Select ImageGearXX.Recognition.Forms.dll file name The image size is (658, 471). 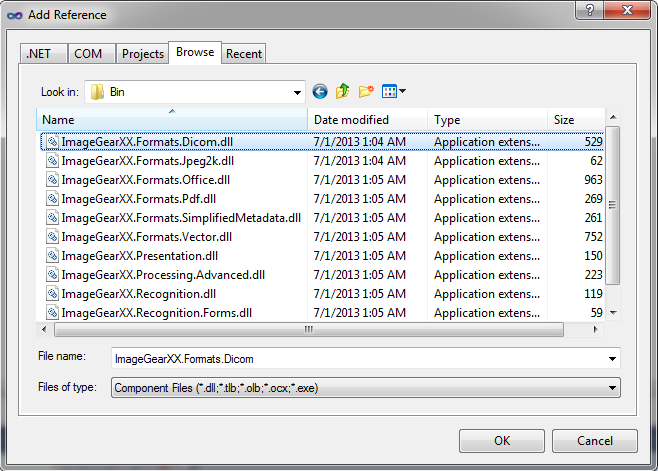[x=157, y=313]
